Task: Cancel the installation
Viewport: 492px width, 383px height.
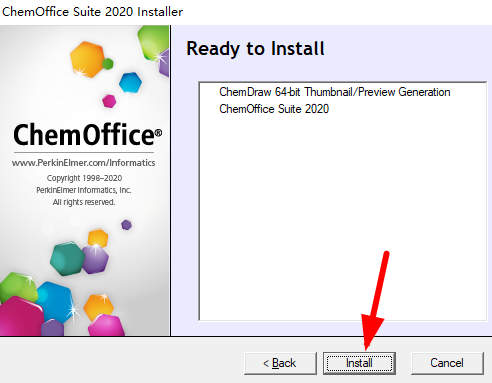Action: [x=447, y=363]
